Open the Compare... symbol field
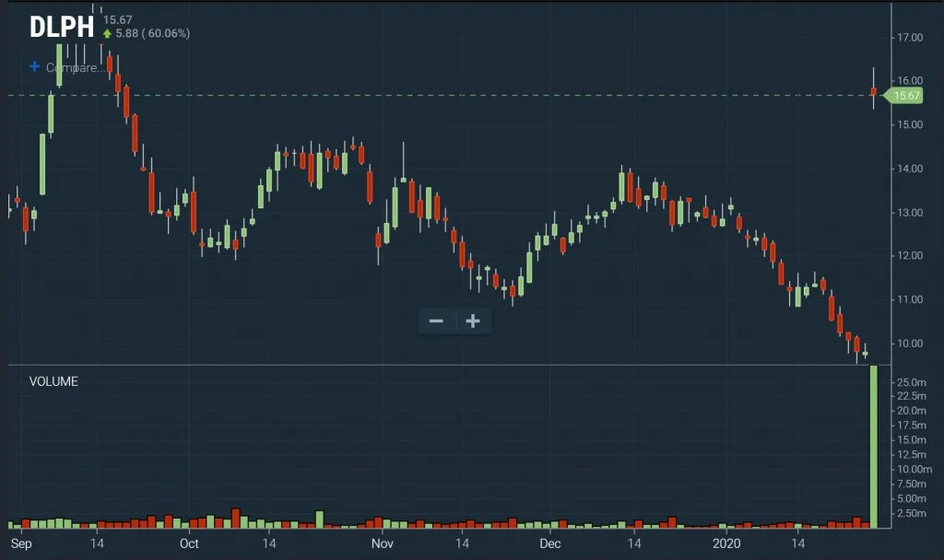 (76, 67)
